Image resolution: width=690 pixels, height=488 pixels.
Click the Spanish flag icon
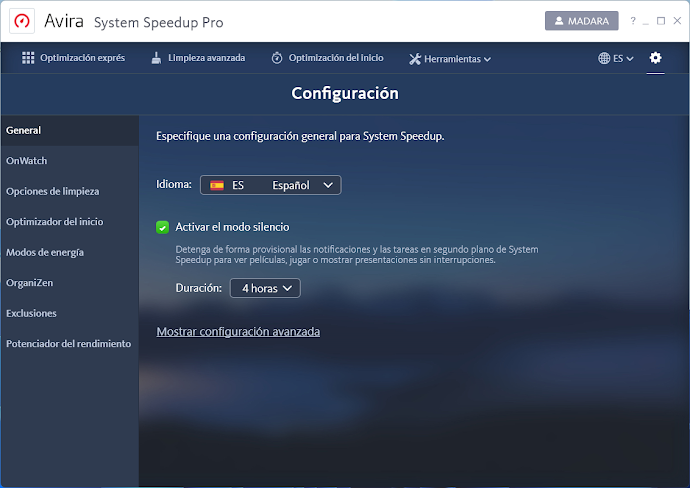pyautogui.click(x=217, y=185)
